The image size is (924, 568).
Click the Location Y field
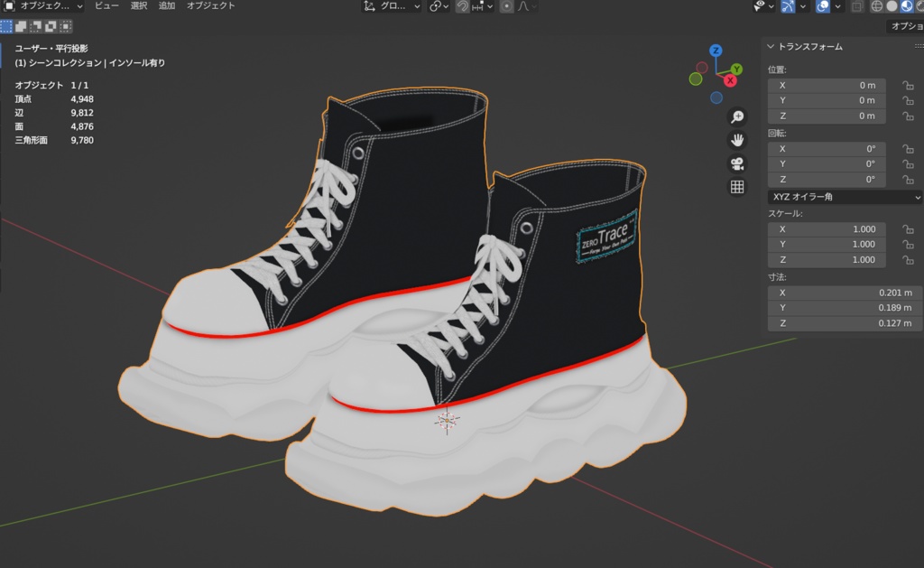(x=827, y=101)
